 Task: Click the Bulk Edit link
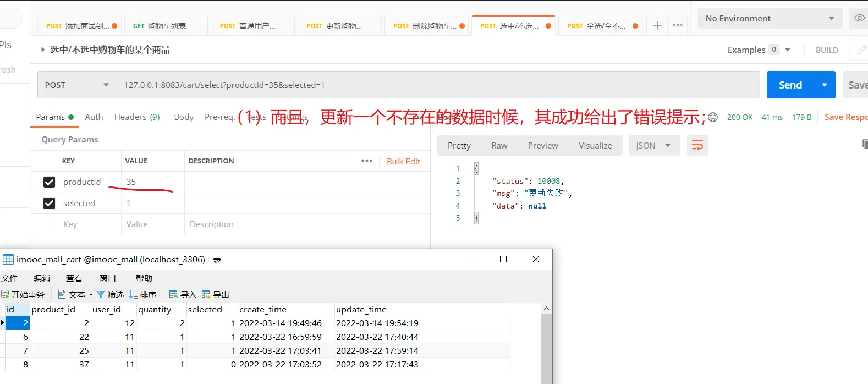tap(403, 161)
